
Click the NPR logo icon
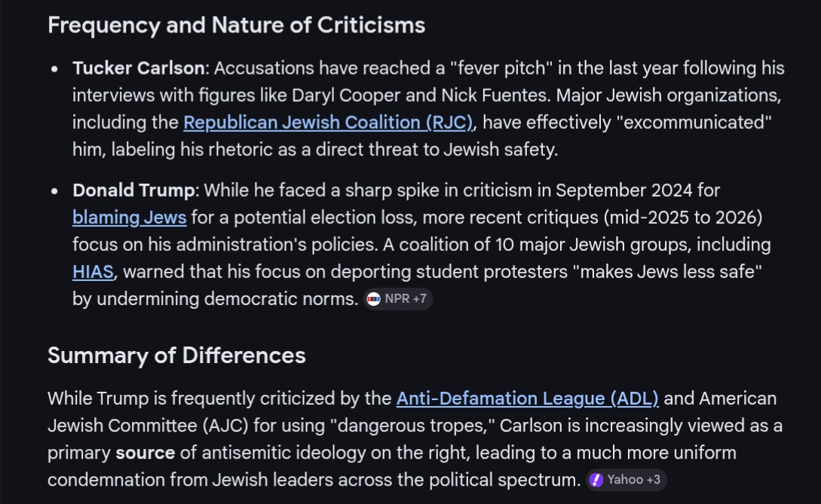pyautogui.click(x=373, y=299)
